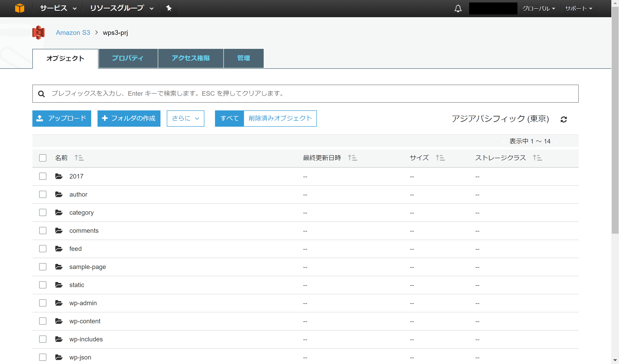Click the folder icon for sample-page
The height and width of the screenshot is (364, 619).
(x=59, y=267)
